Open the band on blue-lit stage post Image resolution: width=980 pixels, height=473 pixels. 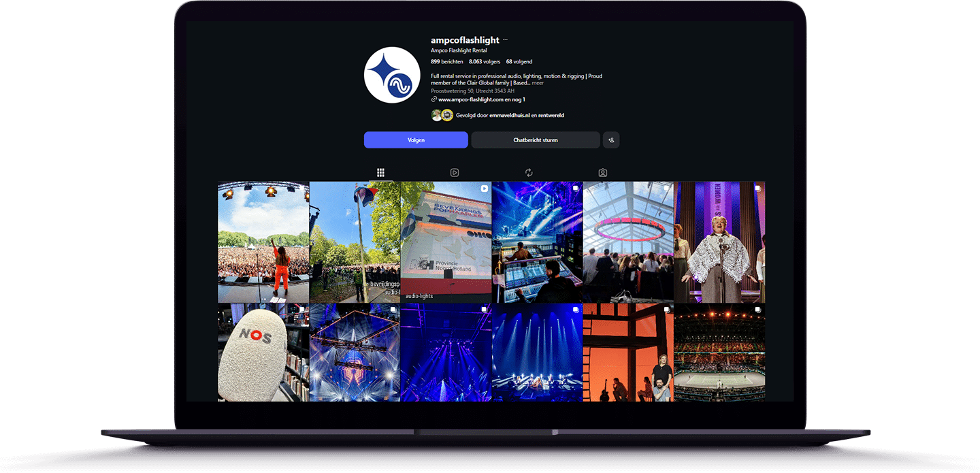coord(537,353)
